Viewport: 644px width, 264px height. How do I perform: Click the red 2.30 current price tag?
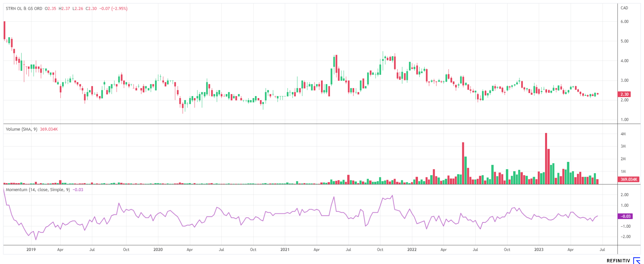[624, 94]
